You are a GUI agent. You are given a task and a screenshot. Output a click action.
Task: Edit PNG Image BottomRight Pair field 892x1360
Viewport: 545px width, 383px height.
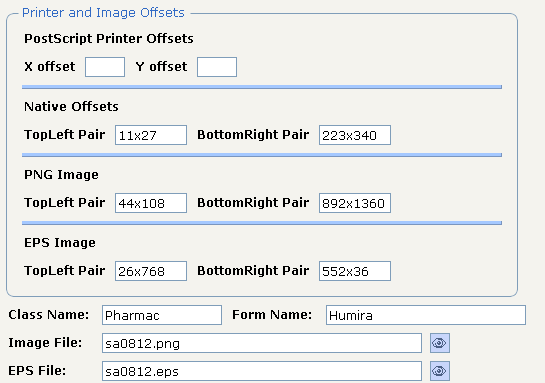tap(355, 203)
